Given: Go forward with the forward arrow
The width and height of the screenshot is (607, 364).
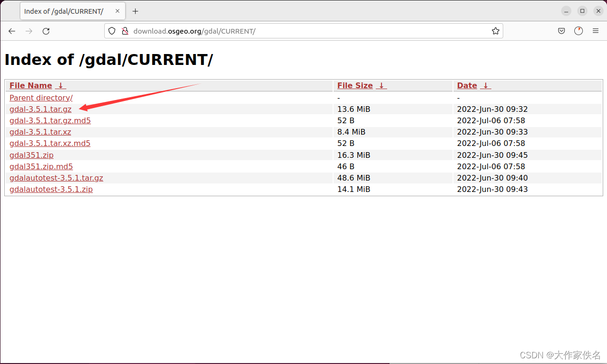Looking at the screenshot, I should [29, 31].
